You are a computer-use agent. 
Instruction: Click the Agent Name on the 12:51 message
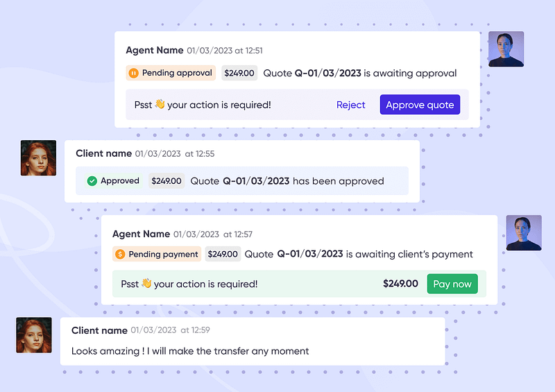click(154, 50)
